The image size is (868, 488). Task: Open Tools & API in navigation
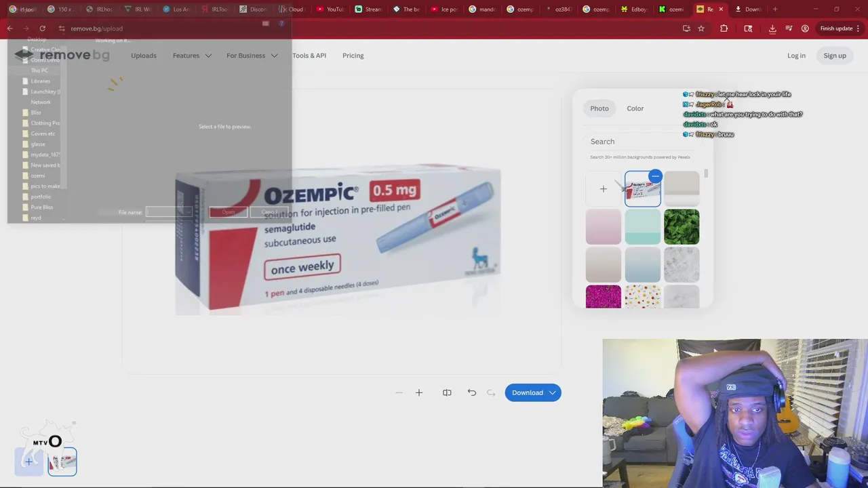(x=309, y=56)
